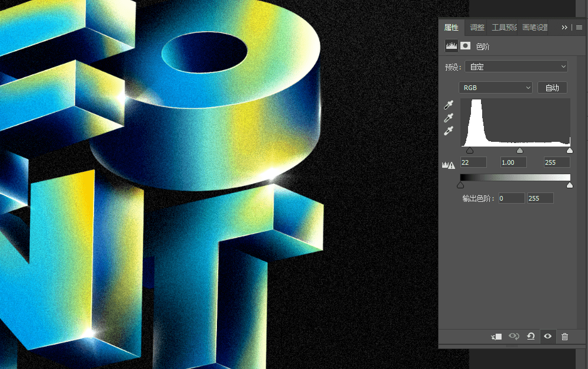Viewport: 588px width, 369px height.
Task: Click view previous state eye icon
Action: pos(514,336)
